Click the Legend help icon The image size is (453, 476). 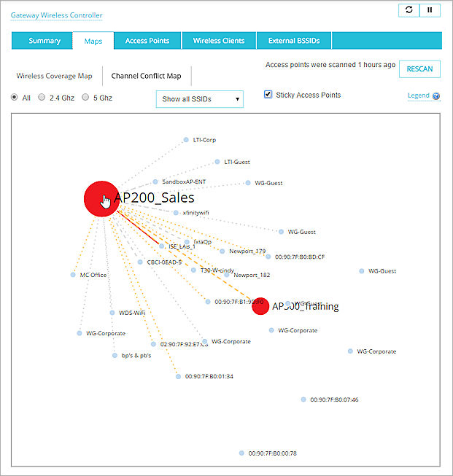(x=436, y=95)
